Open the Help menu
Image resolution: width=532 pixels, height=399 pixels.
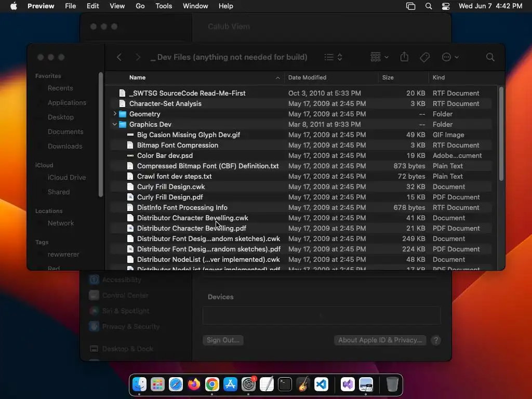click(225, 6)
